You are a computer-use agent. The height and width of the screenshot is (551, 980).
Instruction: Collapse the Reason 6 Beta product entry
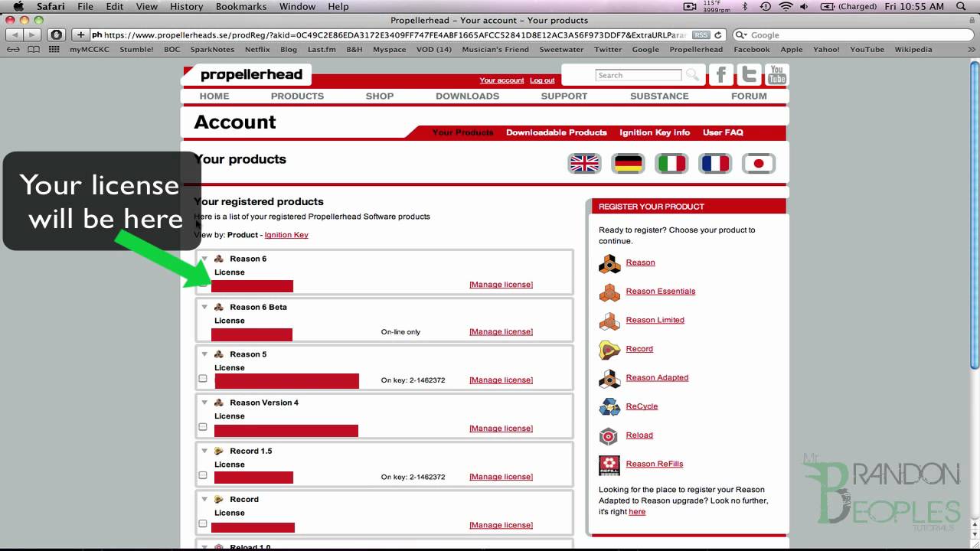204,307
